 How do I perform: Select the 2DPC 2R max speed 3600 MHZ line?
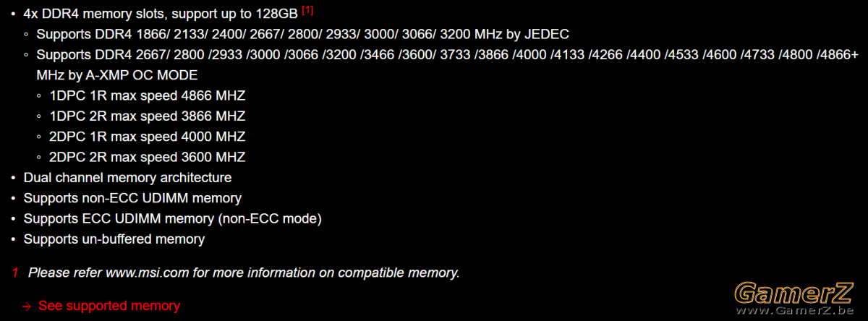[148, 157]
